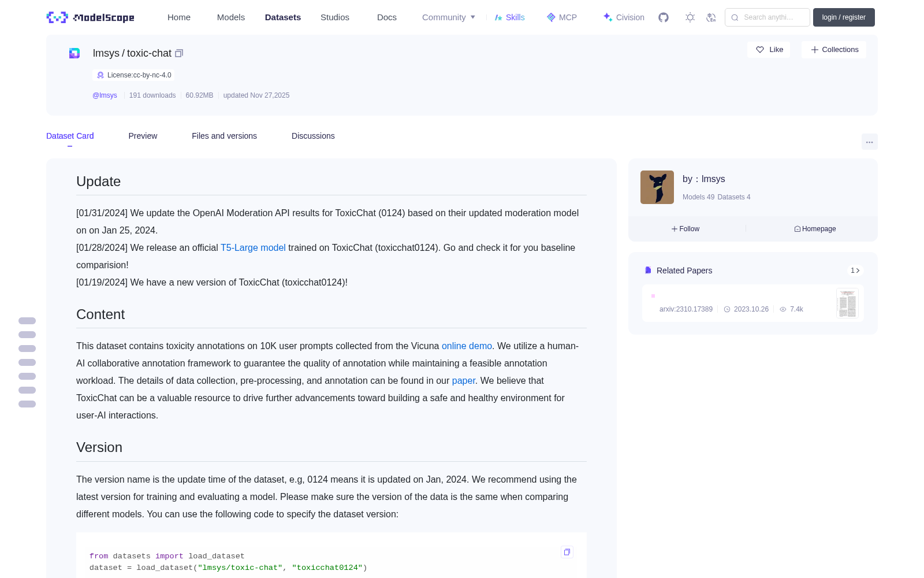Select the Dataset Card tab
Image resolution: width=924 pixels, height=578 pixels.
point(70,136)
